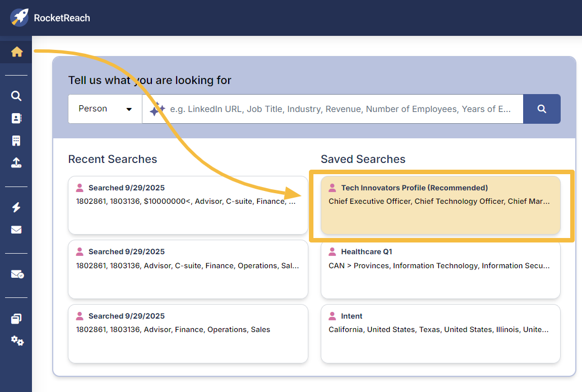Open the Intent saved search card
This screenshot has width=582, height=392.
pos(441,334)
